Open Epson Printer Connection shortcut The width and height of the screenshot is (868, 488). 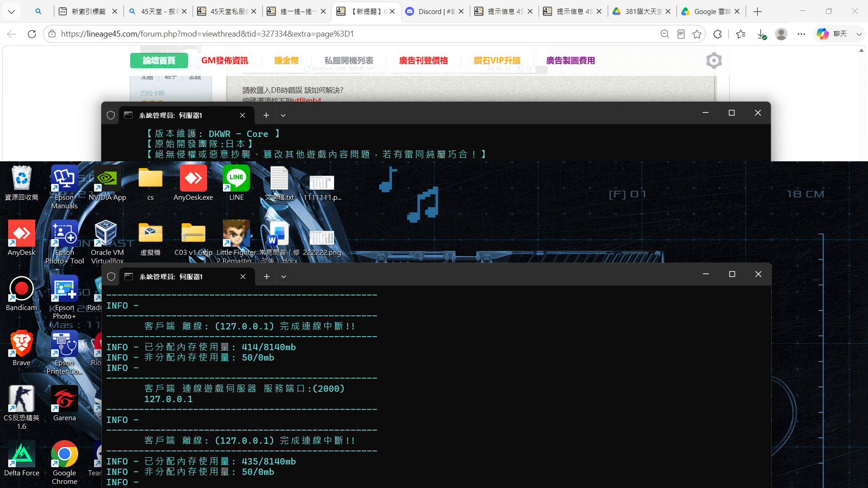pyautogui.click(x=64, y=352)
